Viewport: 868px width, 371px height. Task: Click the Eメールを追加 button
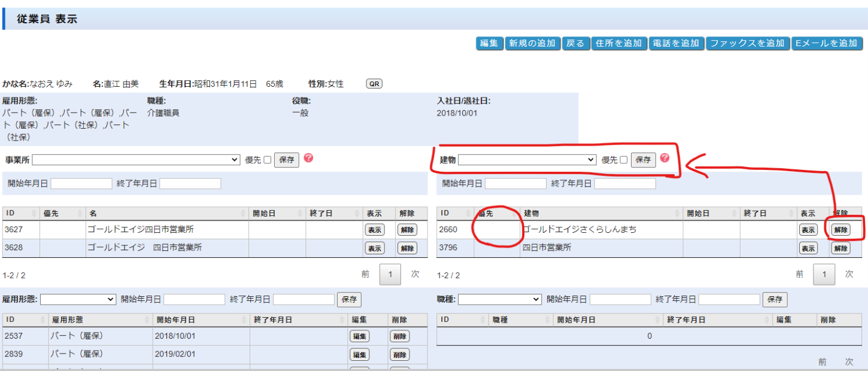click(827, 43)
